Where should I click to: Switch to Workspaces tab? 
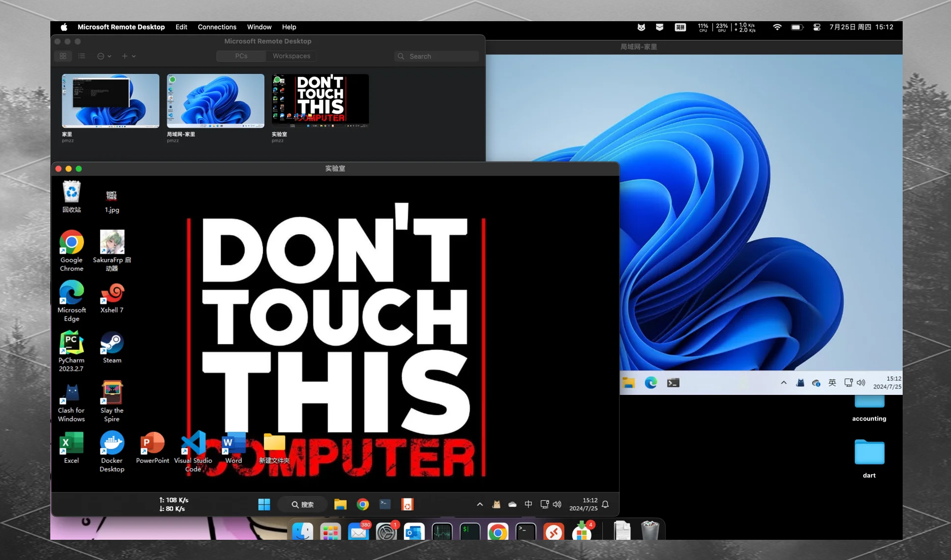(292, 55)
